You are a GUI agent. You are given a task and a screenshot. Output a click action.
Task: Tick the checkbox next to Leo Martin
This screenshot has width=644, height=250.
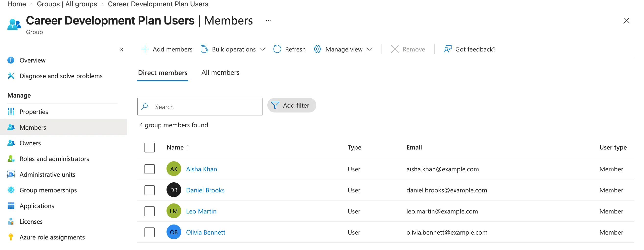click(x=150, y=211)
